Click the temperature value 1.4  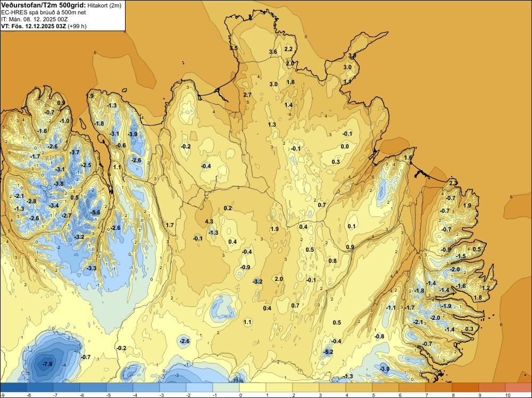(288, 105)
